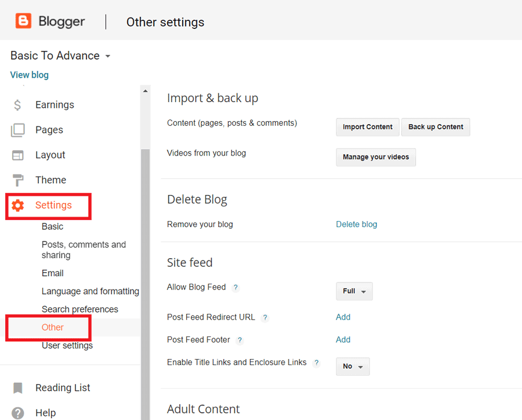Show help for Post Feed Redirect URL

coord(265,317)
